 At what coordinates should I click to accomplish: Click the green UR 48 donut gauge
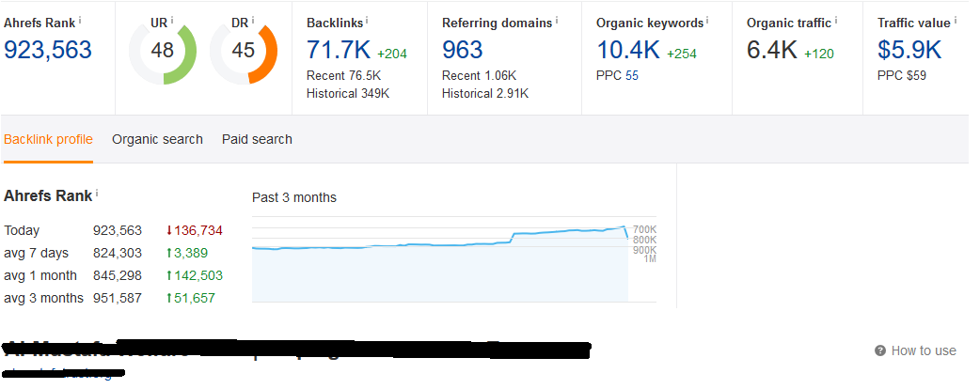(163, 51)
